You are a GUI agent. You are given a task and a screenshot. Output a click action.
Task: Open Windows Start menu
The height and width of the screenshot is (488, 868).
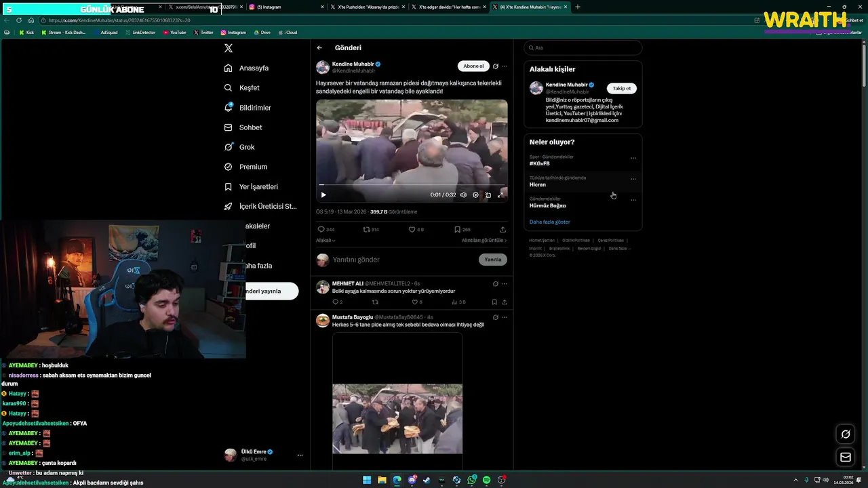click(367, 480)
